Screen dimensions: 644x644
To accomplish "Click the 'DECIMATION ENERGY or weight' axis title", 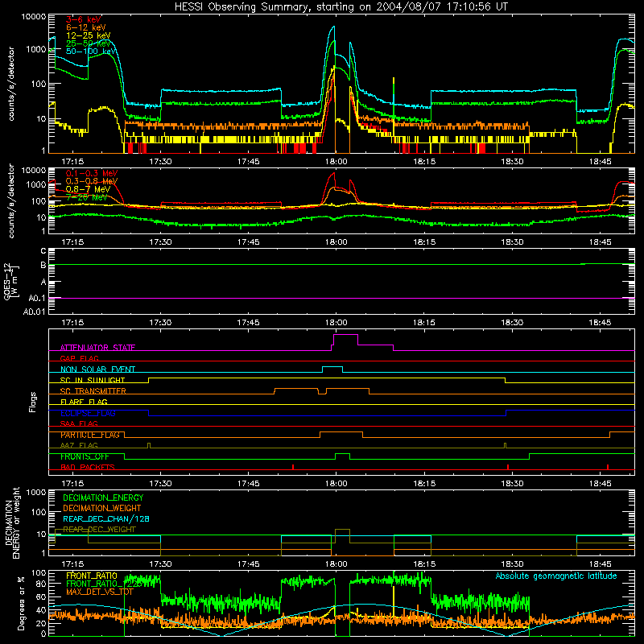I will [x=12, y=522].
